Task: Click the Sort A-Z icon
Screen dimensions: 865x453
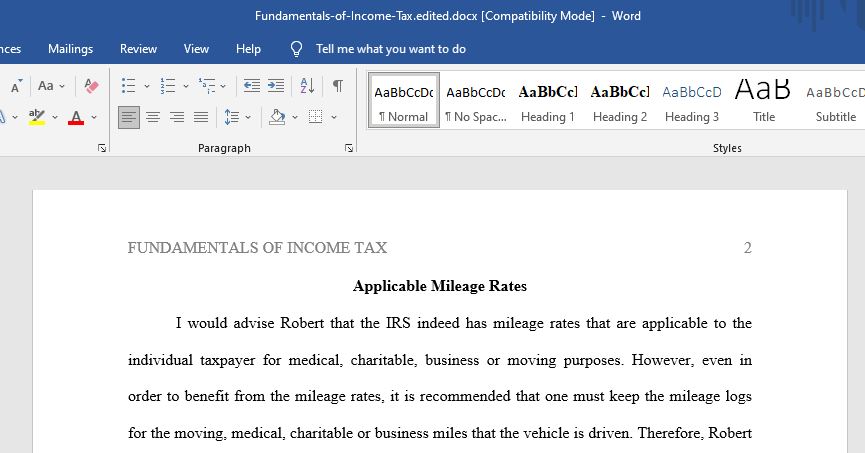Action: pos(307,86)
